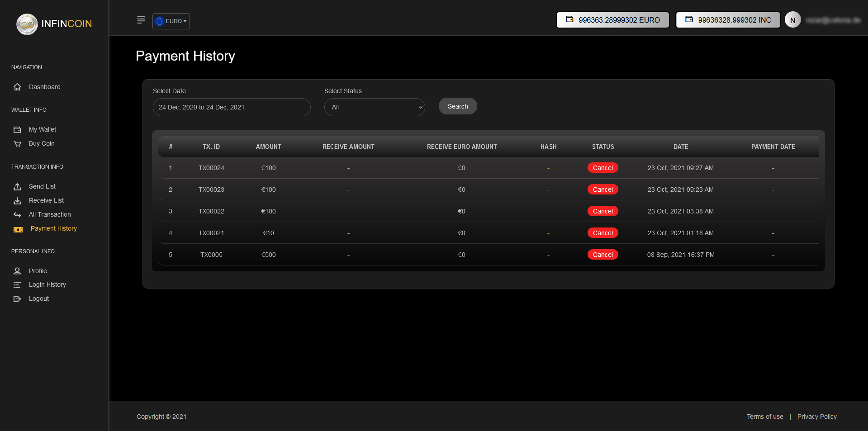Open All Transaction in sidebar

50,214
